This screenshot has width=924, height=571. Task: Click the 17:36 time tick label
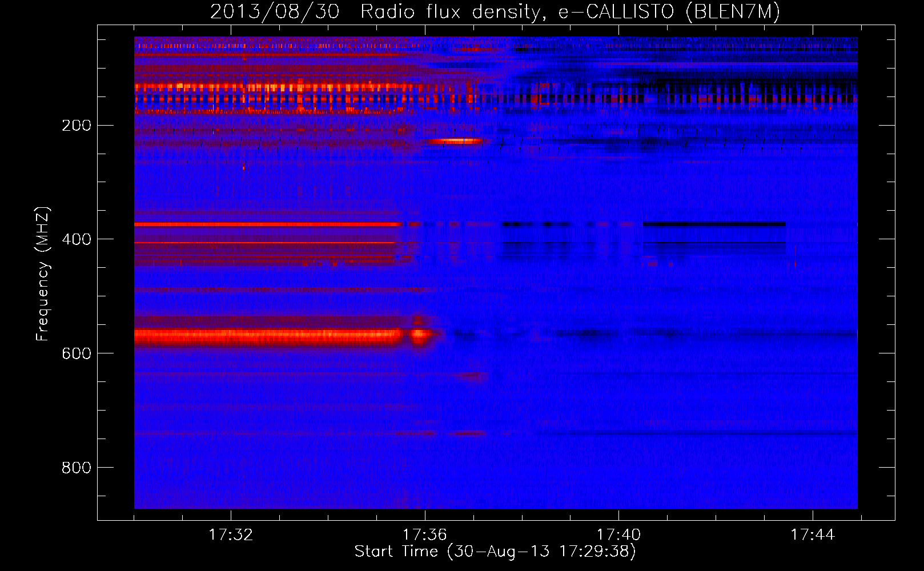tap(424, 535)
